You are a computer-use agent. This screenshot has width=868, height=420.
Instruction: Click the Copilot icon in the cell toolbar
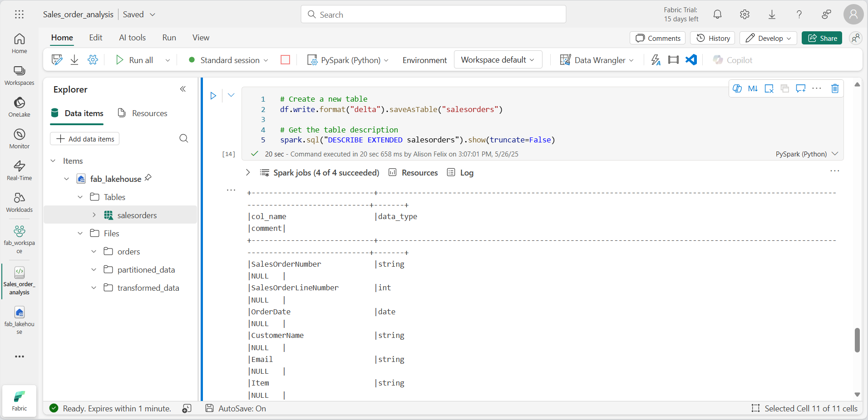(x=737, y=88)
